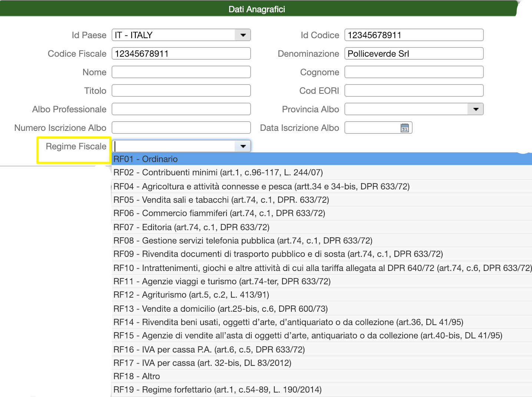Viewport: 532px width, 397px height.
Task: Click the Numero Iscrizione Albo field
Action: tap(181, 128)
